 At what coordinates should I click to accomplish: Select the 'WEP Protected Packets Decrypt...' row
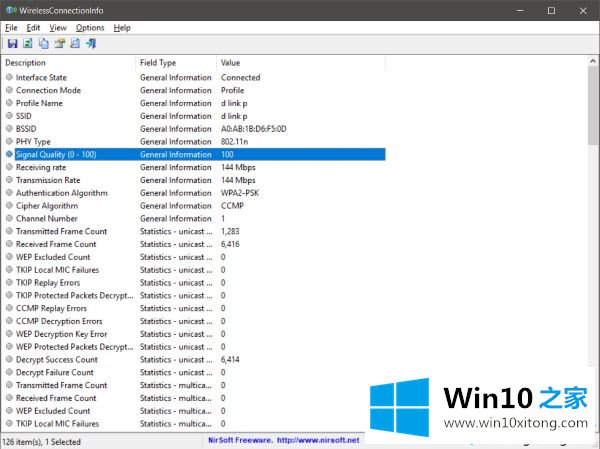[x=194, y=346]
